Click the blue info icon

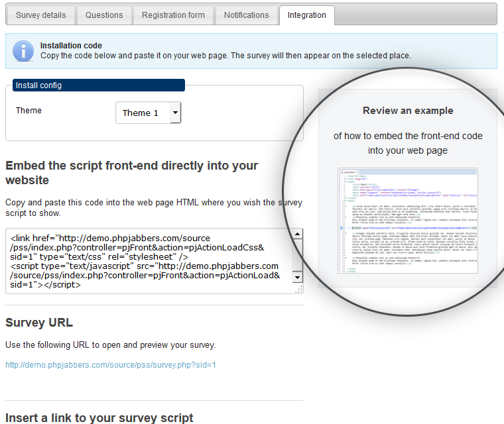coord(23,51)
